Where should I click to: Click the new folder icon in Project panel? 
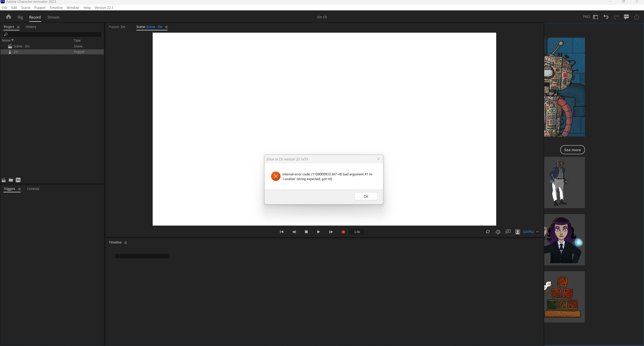11,180
